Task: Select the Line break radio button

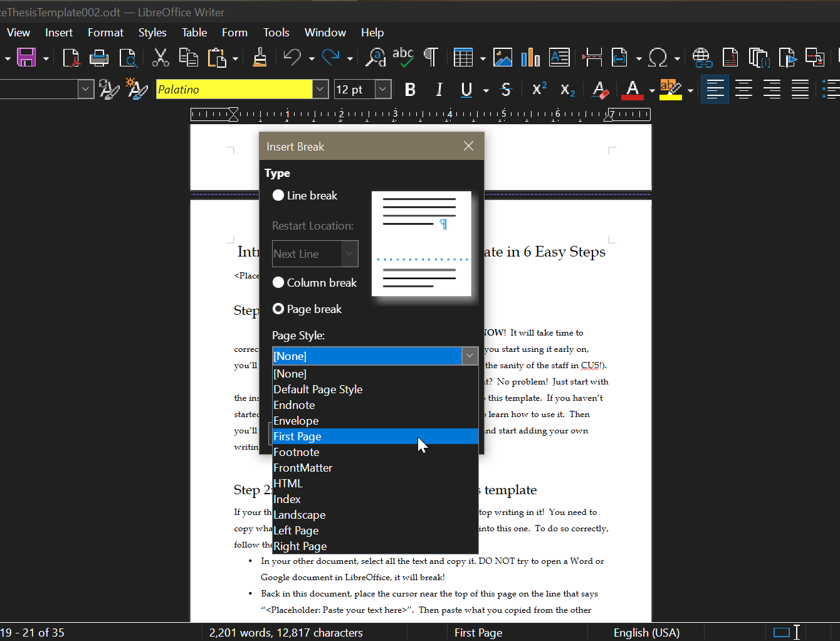Action: [278, 195]
